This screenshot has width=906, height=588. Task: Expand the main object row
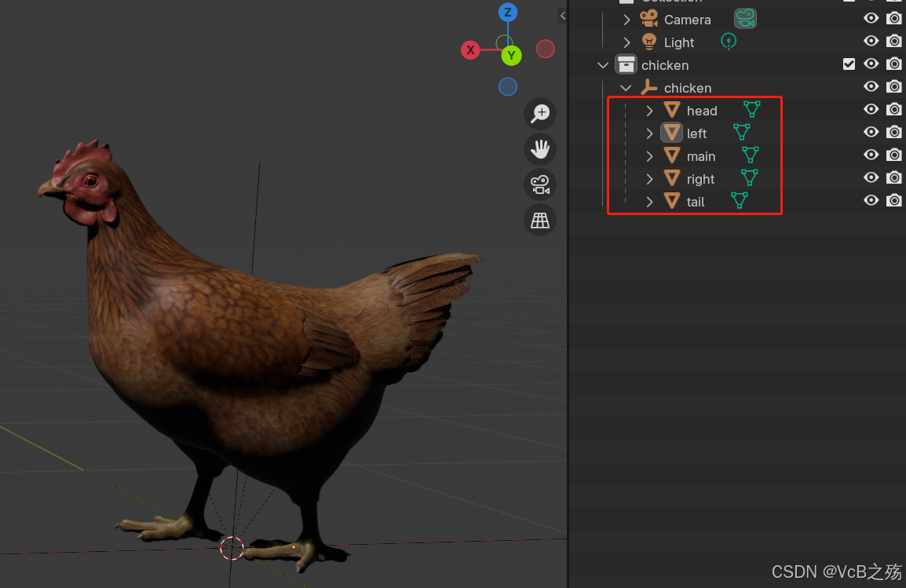coord(649,156)
